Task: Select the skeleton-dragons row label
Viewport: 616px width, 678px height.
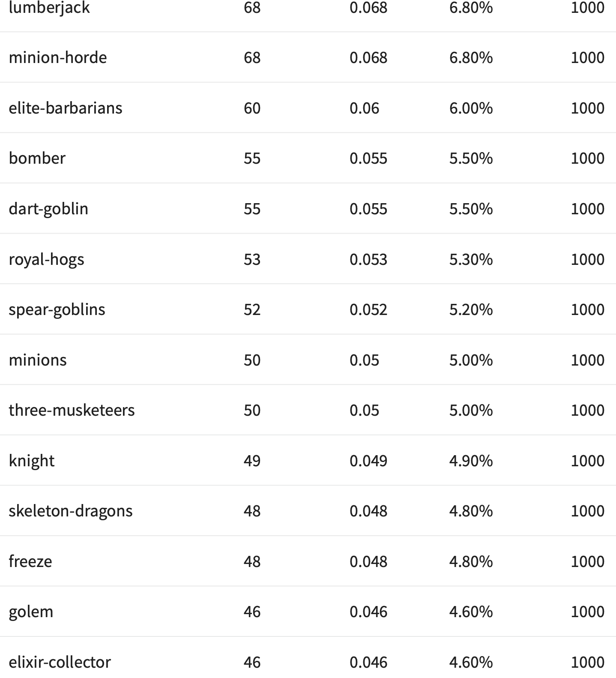Action: [71, 511]
